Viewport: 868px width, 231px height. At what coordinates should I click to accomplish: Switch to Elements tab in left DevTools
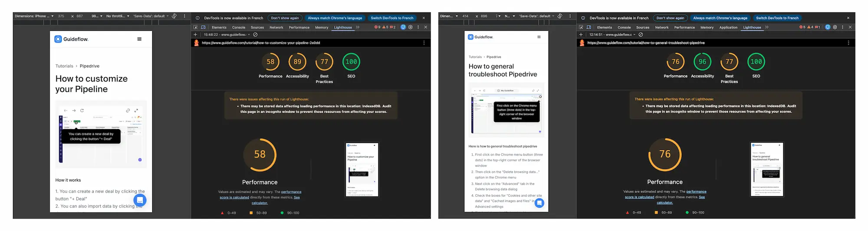click(219, 27)
